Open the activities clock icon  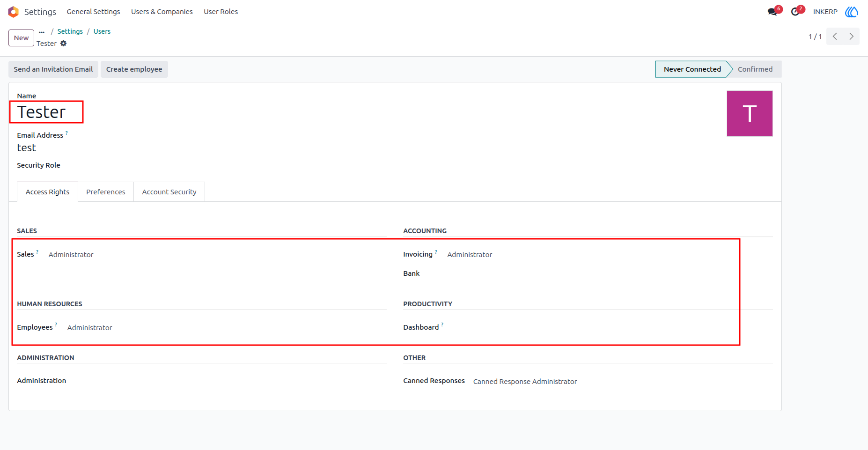coord(795,12)
